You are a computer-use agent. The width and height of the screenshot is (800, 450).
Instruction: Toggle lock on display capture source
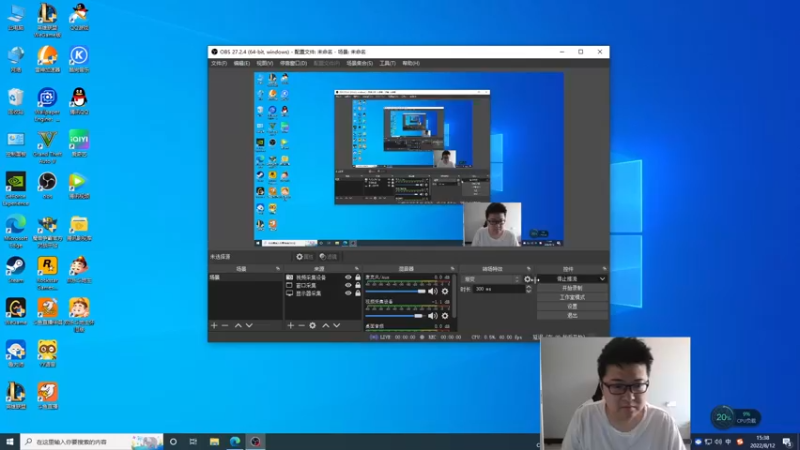[358, 293]
